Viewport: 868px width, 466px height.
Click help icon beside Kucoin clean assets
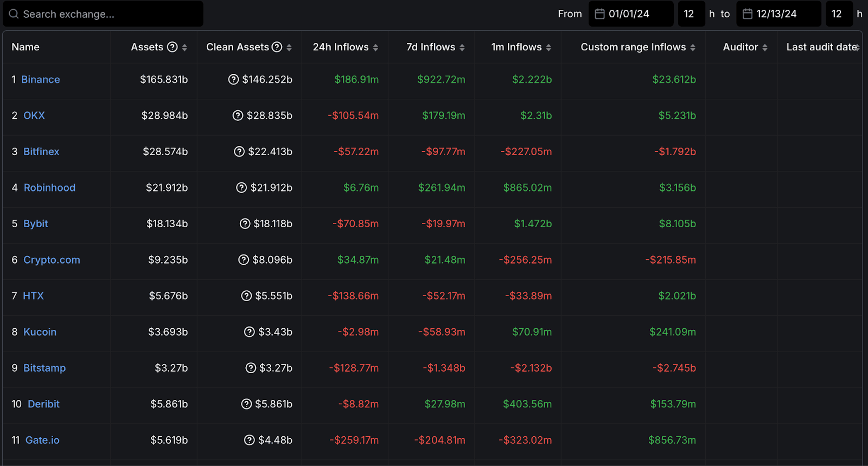pyautogui.click(x=250, y=332)
